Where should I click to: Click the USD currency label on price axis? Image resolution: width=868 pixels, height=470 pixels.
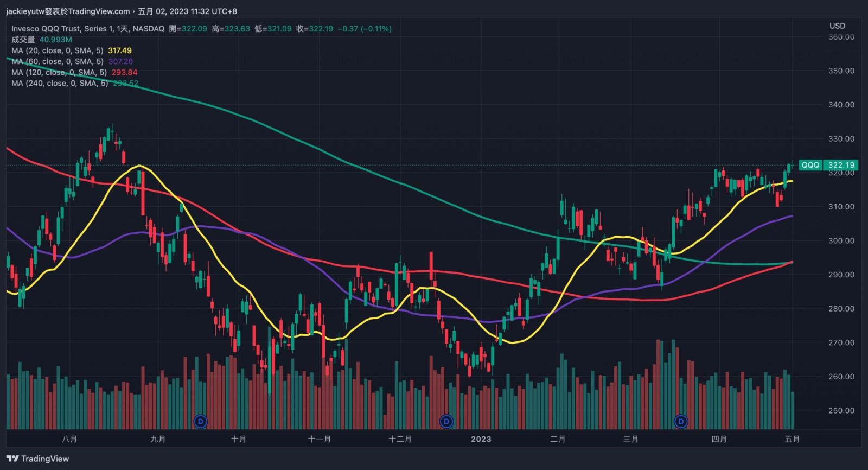pyautogui.click(x=837, y=26)
